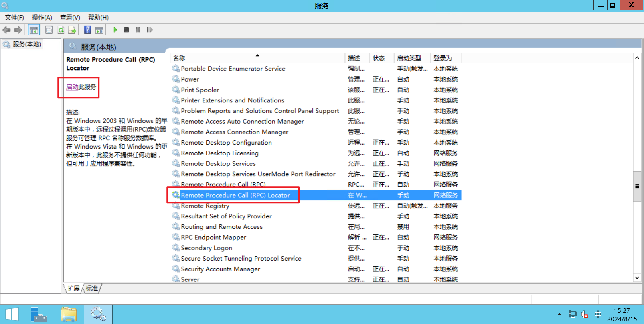Click the Services gear icon in the taskbar
Image resolution: width=644 pixels, height=324 pixels.
click(x=98, y=314)
